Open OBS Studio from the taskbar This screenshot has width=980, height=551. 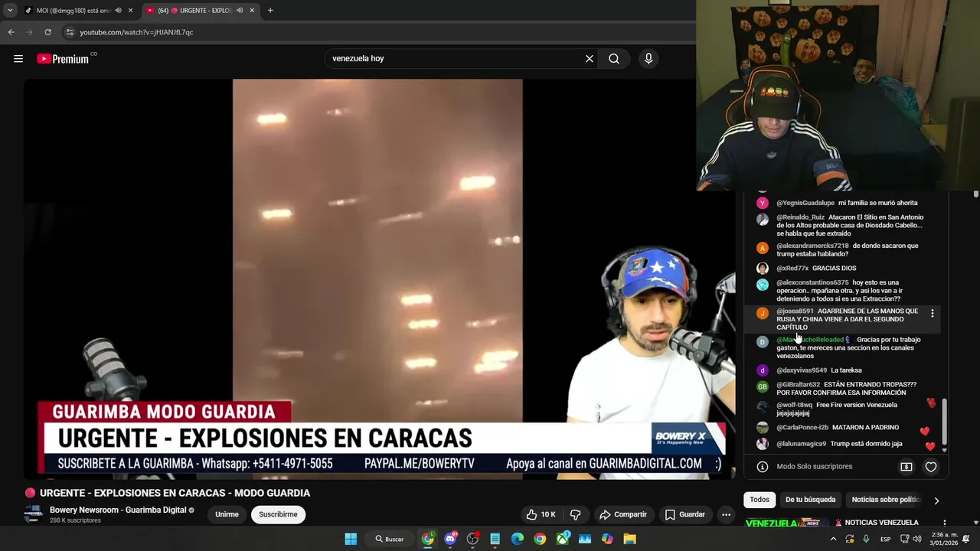[x=472, y=539]
